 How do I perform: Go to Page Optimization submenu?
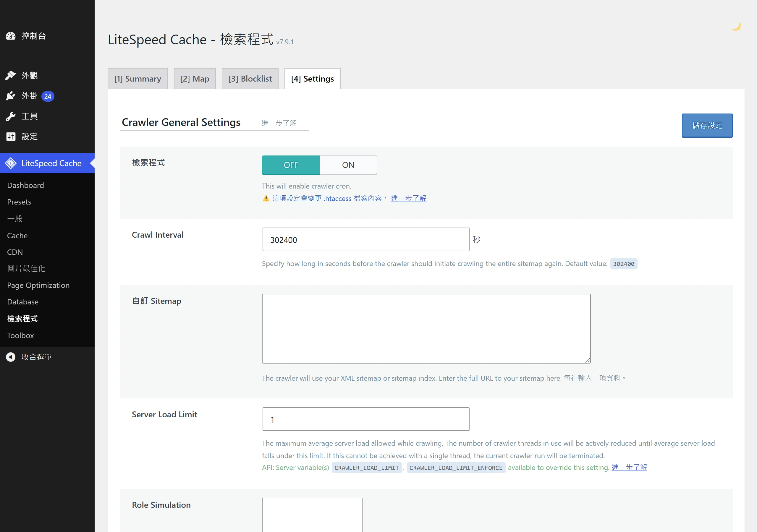point(38,286)
